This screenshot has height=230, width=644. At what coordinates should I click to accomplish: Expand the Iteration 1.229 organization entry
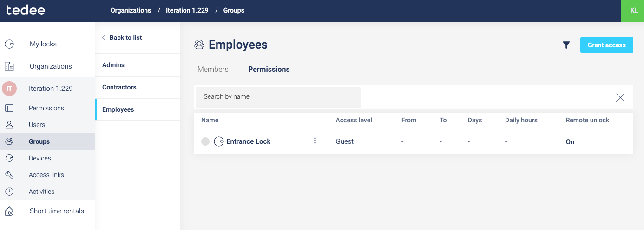coord(50,89)
